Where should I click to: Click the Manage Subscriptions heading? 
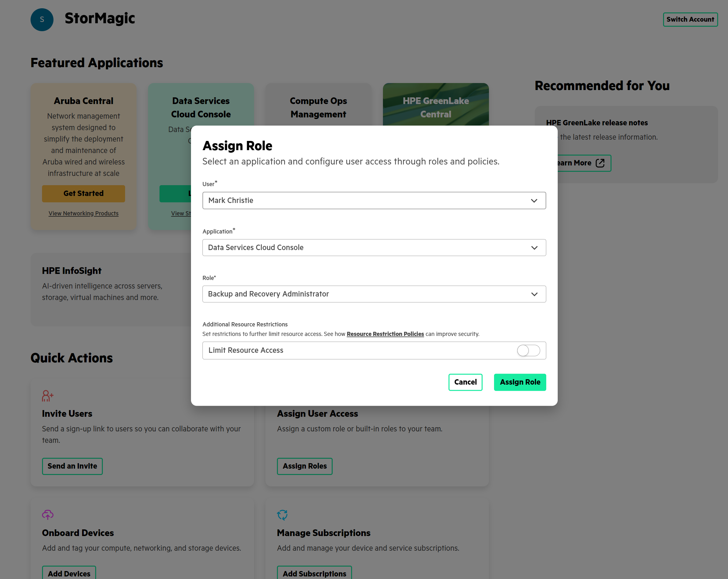323,533
